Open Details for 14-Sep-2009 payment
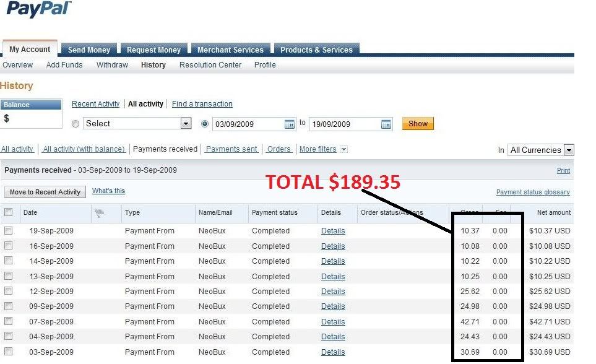Viewport: 596px width, 364px height. click(333, 261)
